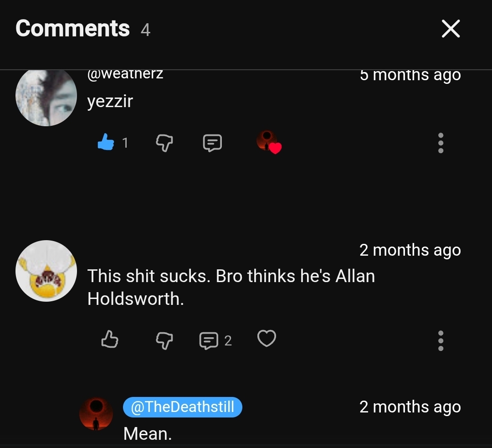The image size is (492, 448).
Task: Tap the orchid flower avatar
Action: coord(46,271)
